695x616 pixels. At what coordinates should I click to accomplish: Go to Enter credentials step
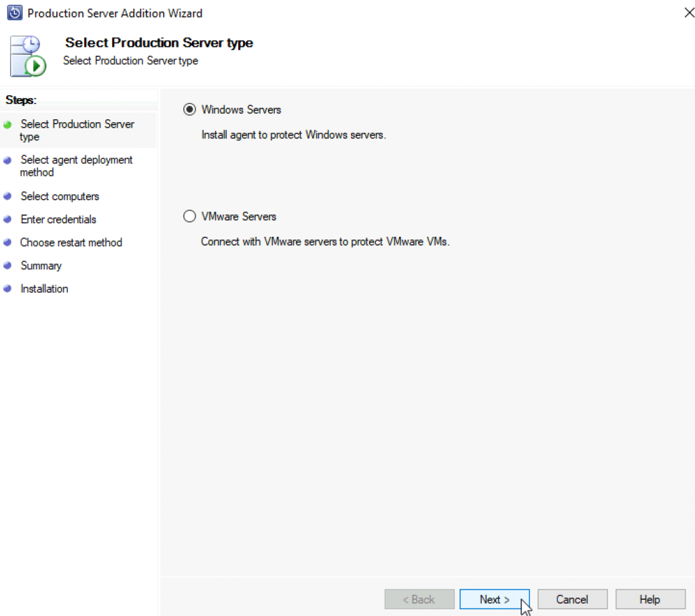58,219
